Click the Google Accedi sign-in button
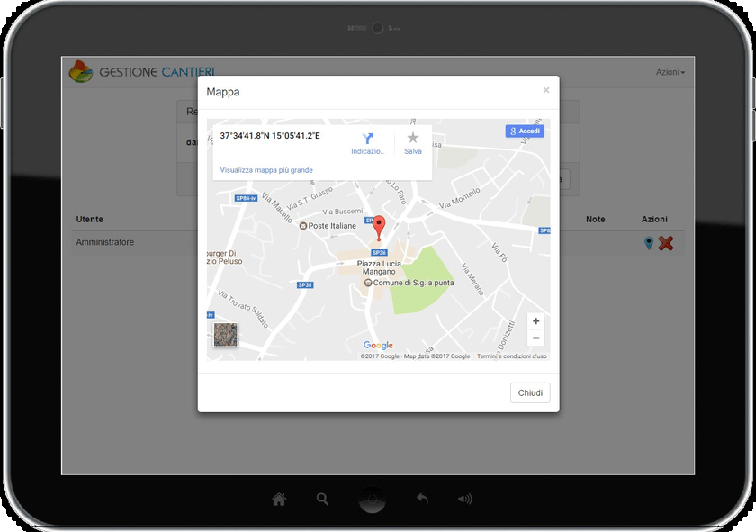The width and height of the screenshot is (756, 532). pos(525,131)
